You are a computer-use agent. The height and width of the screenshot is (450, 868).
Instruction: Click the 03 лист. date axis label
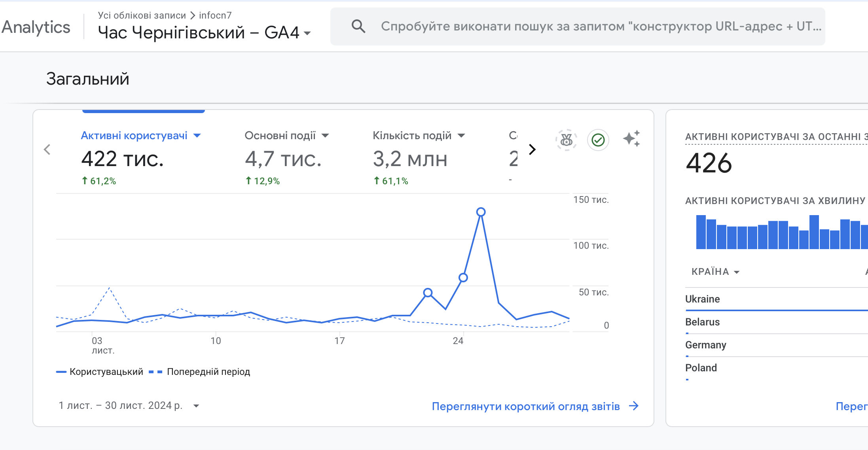(103, 345)
